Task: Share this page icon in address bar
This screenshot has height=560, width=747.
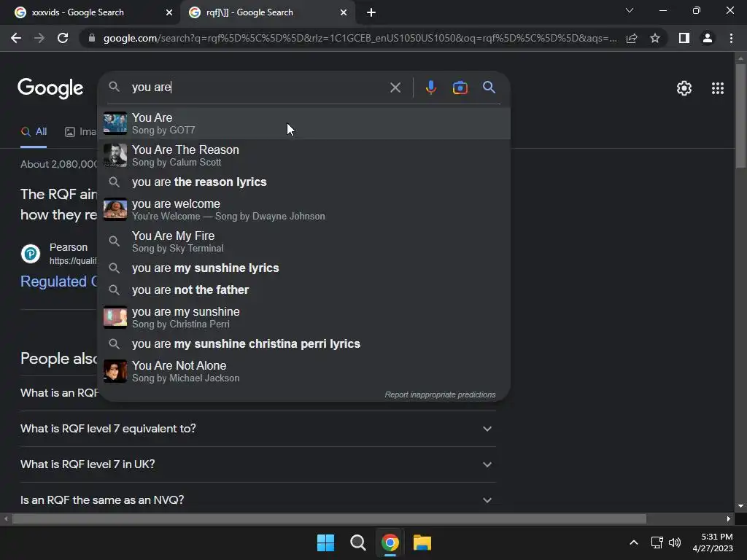Action: point(632,38)
